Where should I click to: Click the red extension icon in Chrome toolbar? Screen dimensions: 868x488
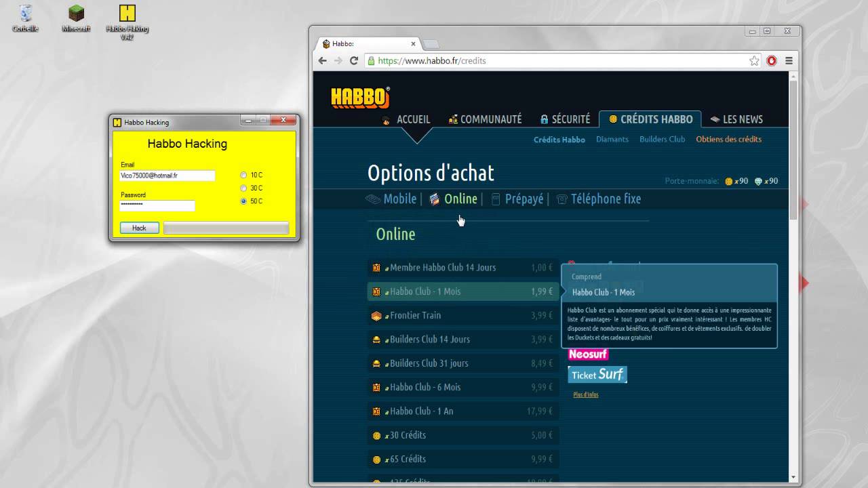tap(772, 61)
